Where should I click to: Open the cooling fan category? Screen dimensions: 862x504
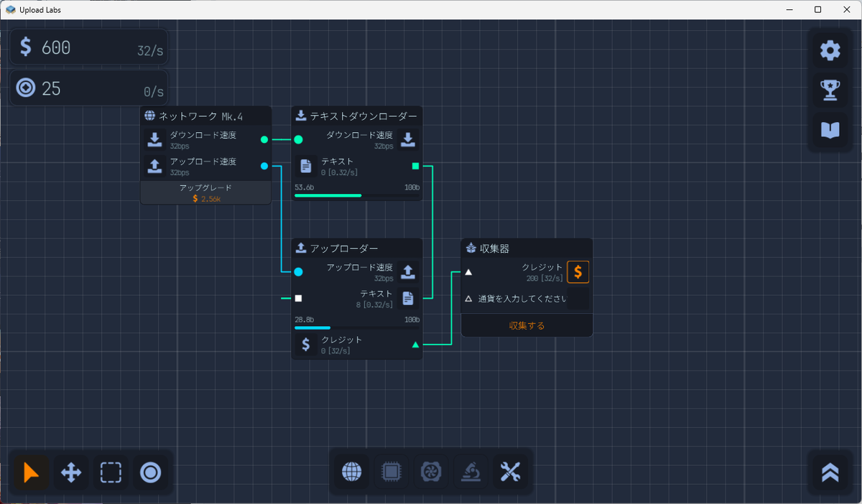[430, 472]
